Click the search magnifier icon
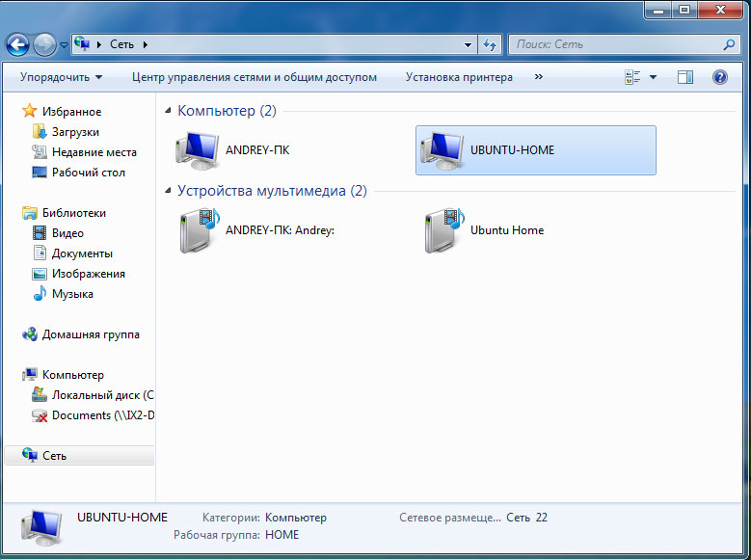The height and width of the screenshot is (560, 751). tap(729, 44)
